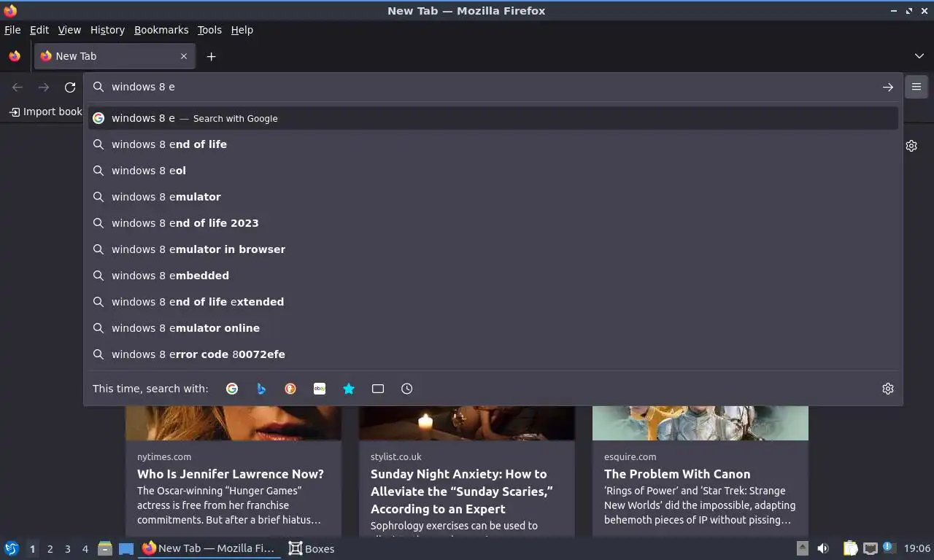The height and width of the screenshot is (560, 934).
Task: Choose 'windows 8 e — Search with Google'
Action: click(x=493, y=118)
